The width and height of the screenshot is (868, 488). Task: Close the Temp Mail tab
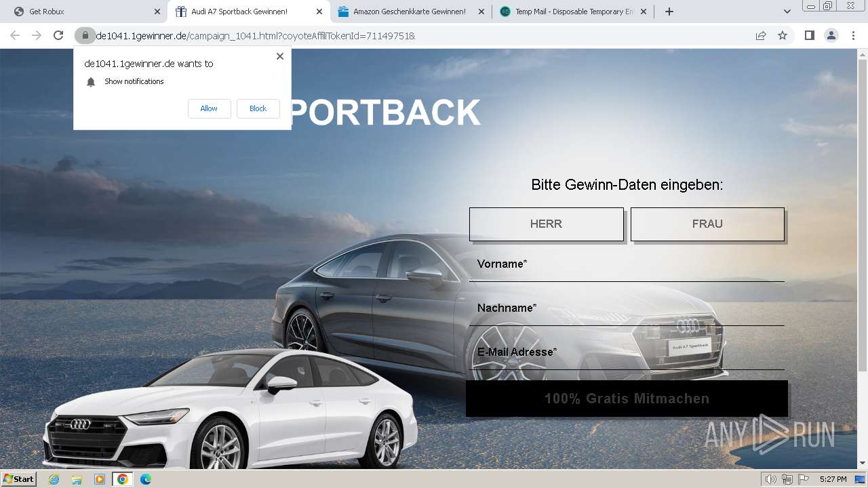coord(644,12)
